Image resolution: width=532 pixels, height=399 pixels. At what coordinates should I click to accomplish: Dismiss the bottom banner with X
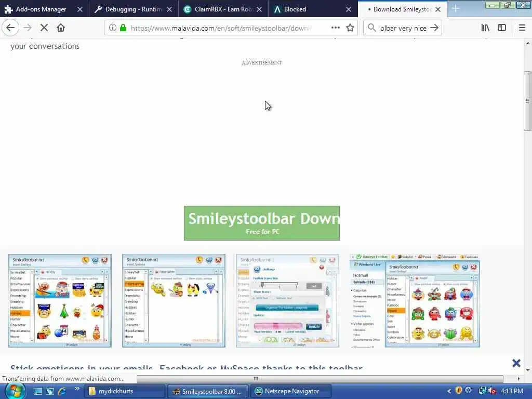click(x=516, y=363)
